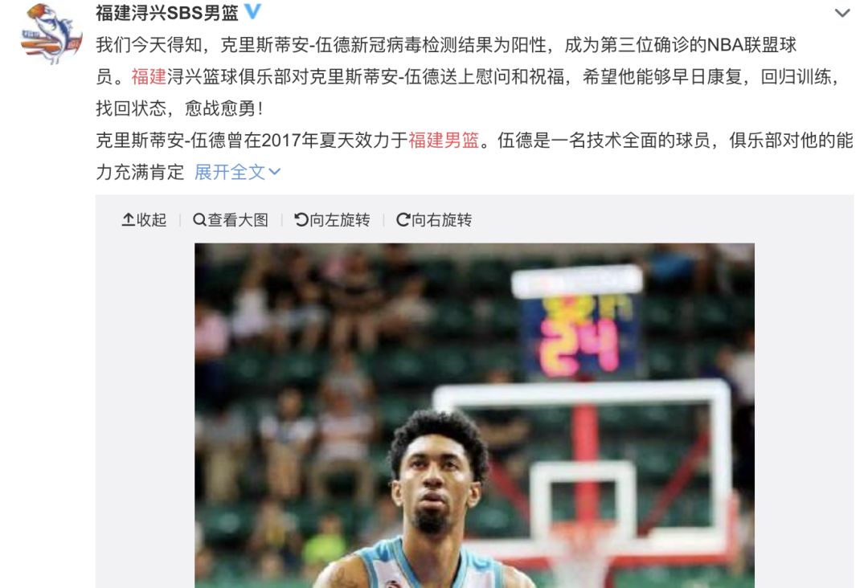This screenshot has width=868, height=588.
Task: Click the blue verified V badge
Action: click(x=253, y=11)
